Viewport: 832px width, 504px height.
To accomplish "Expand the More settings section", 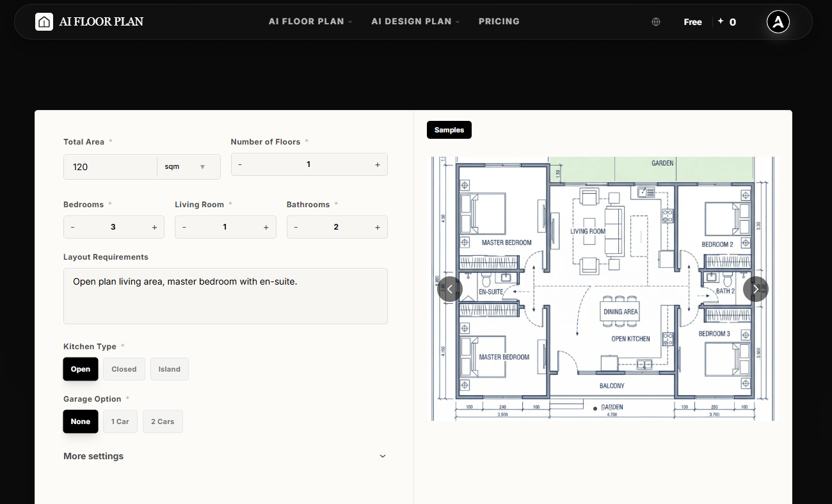I will click(225, 456).
